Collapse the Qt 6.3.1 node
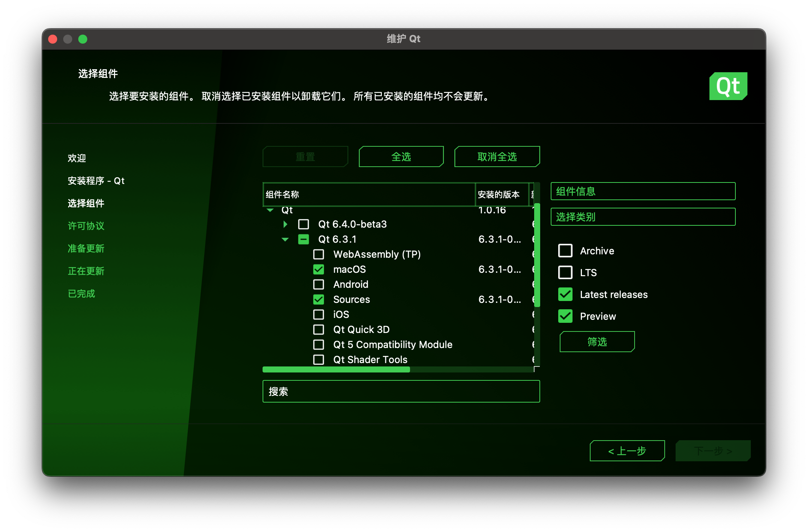Screen dimensions: 808x532 [x=285, y=239]
